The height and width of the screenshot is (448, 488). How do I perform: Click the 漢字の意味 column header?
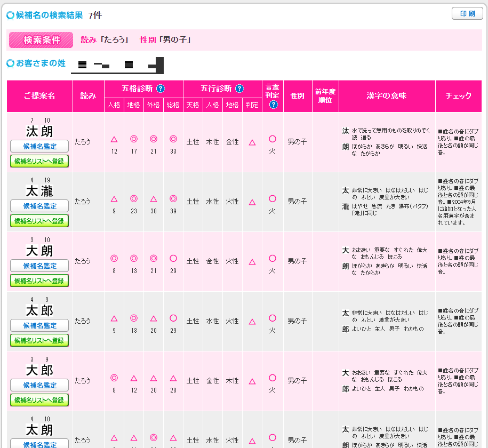click(x=387, y=96)
